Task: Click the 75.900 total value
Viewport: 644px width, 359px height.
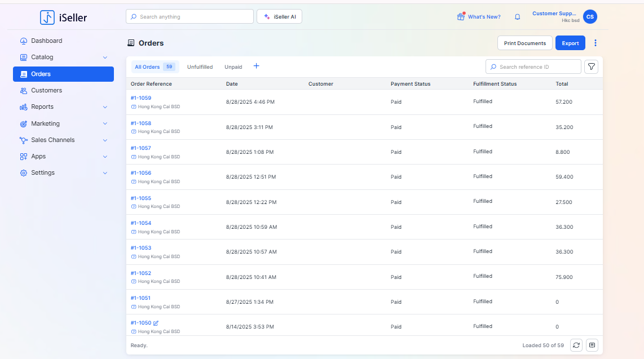Action: click(x=564, y=277)
